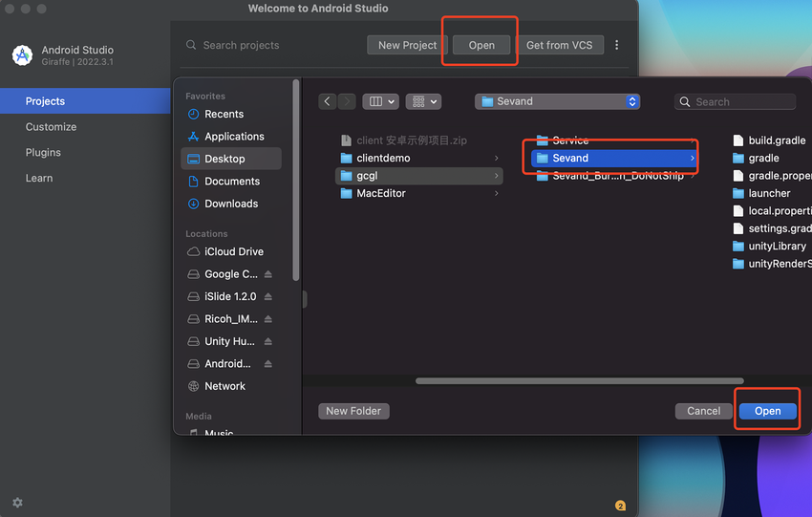Open the settings gear in Android Studio window

(x=17, y=503)
